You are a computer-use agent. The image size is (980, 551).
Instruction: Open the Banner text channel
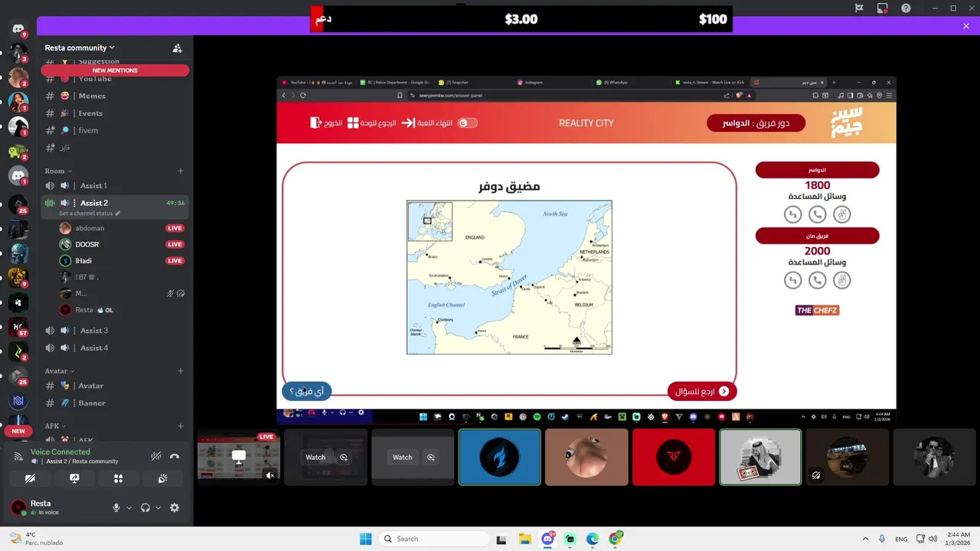click(x=115, y=403)
